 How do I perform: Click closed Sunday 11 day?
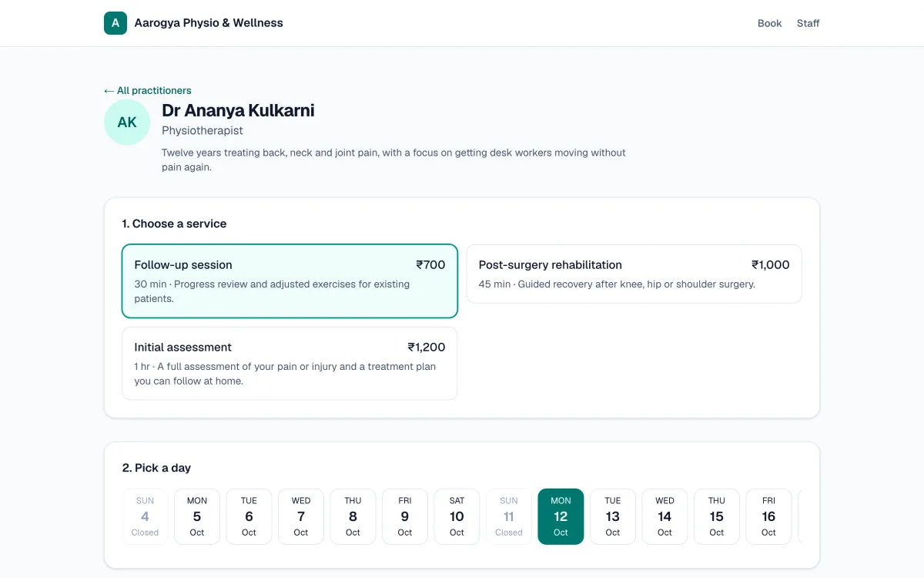pos(509,516)
